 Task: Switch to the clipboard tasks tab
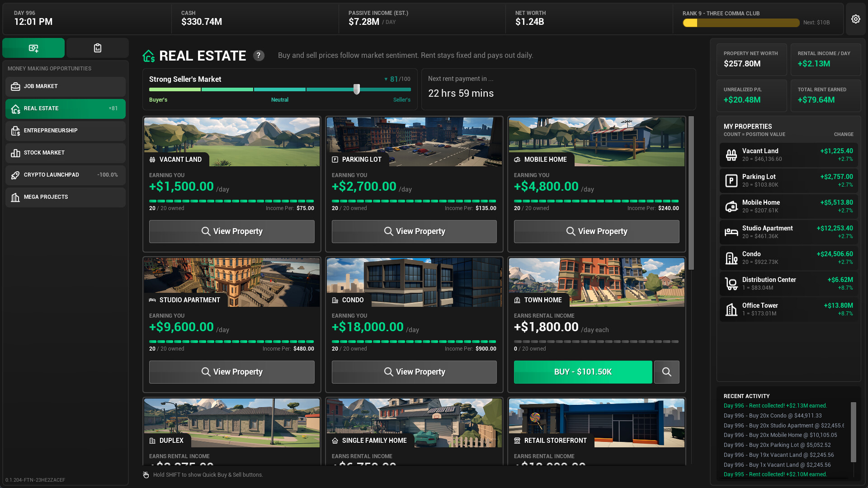coord(98,48)
